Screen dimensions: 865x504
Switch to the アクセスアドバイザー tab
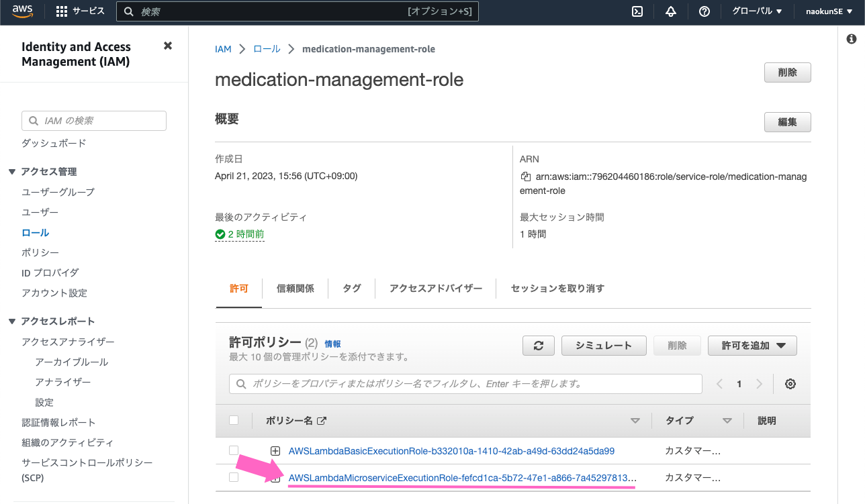pos(436,289)
